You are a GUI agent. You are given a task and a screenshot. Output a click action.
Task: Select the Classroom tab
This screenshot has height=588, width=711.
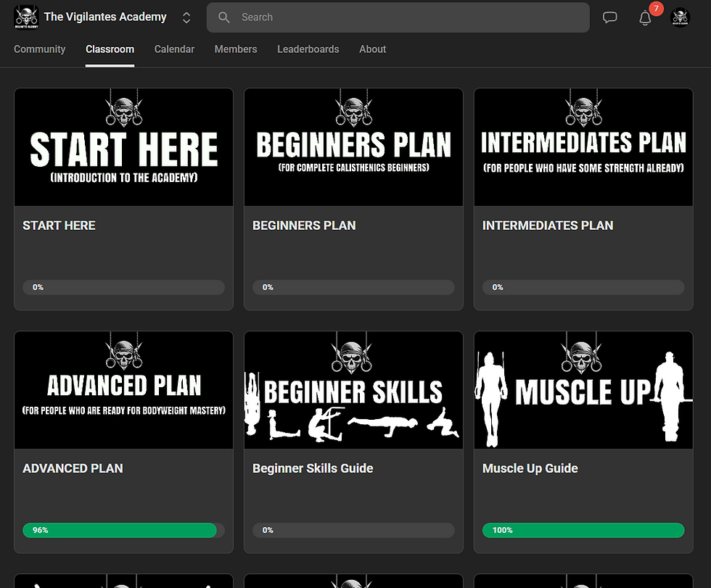click(x=110, y=49)
